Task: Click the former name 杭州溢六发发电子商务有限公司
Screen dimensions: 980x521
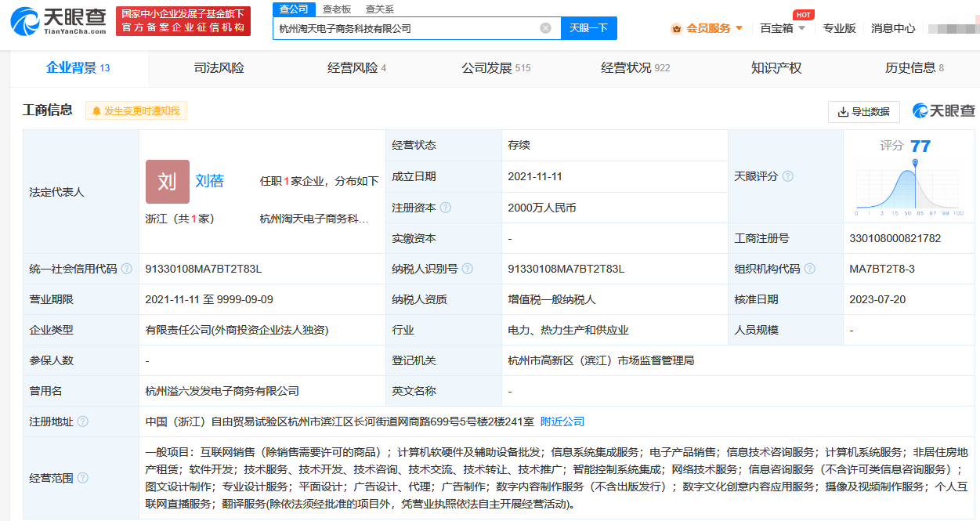Action: pyautogui.click(x=222, y=391)
